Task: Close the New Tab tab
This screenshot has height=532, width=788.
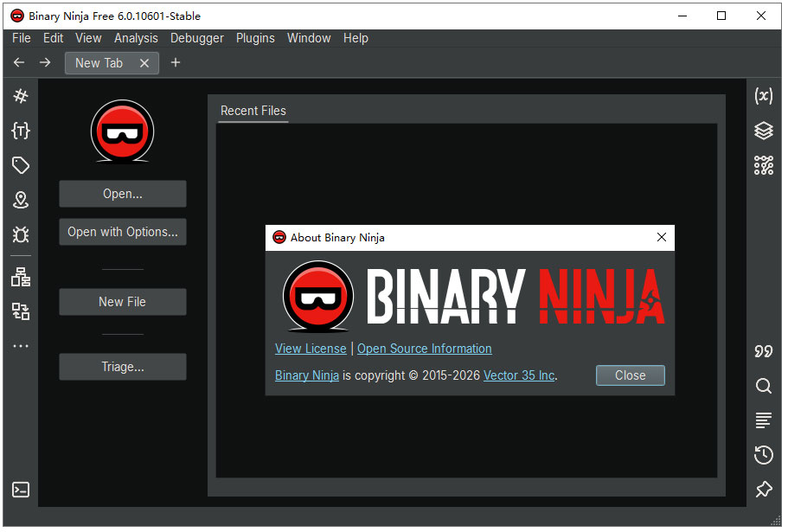Action: coord(144,63)
